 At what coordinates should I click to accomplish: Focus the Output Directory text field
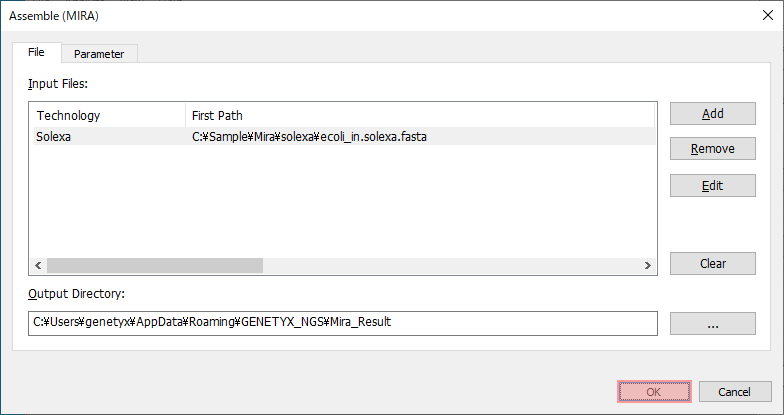click(x=342, y=323)
